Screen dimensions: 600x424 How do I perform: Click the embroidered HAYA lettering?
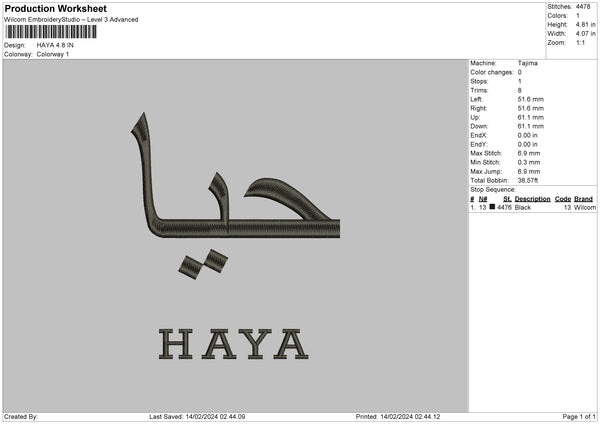click(233, 344)
